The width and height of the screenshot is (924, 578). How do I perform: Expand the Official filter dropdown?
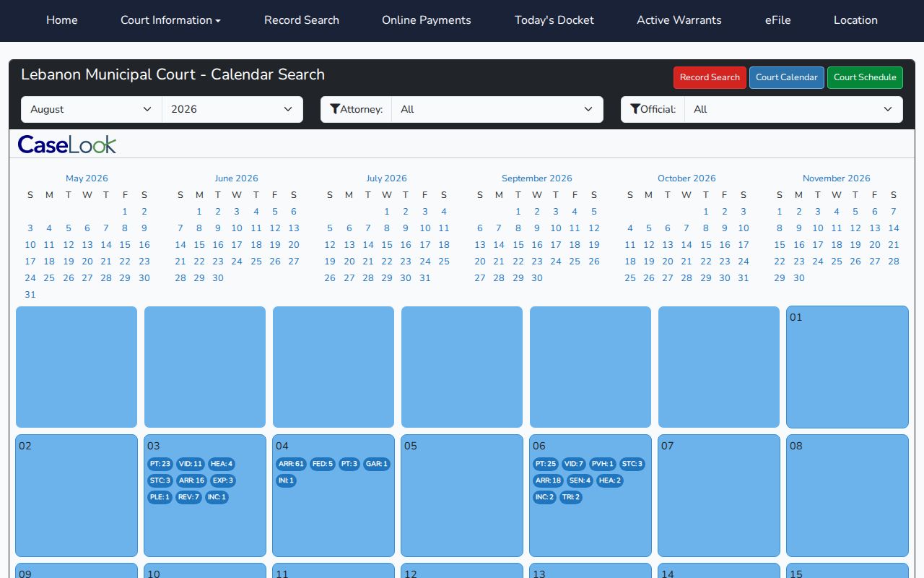pyautogui.click(x=793, y=109)
